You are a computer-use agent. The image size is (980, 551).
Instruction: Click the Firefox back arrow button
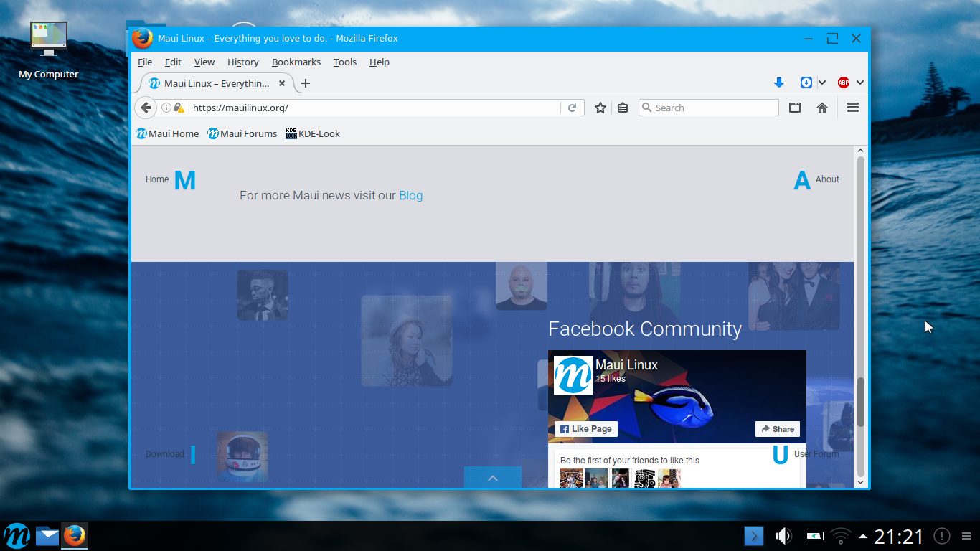click(x=146, y=108)
